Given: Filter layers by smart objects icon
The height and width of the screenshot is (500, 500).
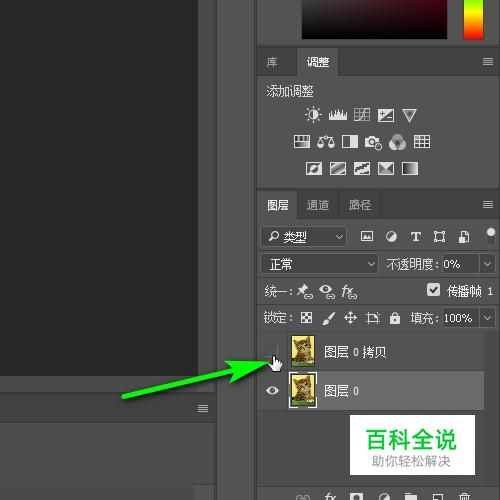Looking at the screenshot, I should point(464,237).
